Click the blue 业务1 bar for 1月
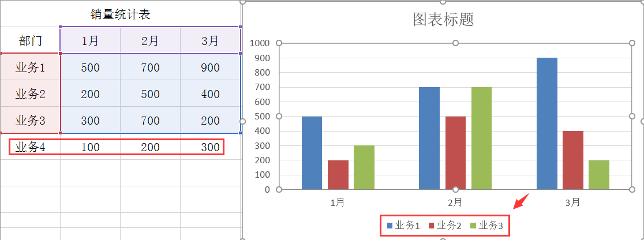The image size is (644, 240). point(312,153)
